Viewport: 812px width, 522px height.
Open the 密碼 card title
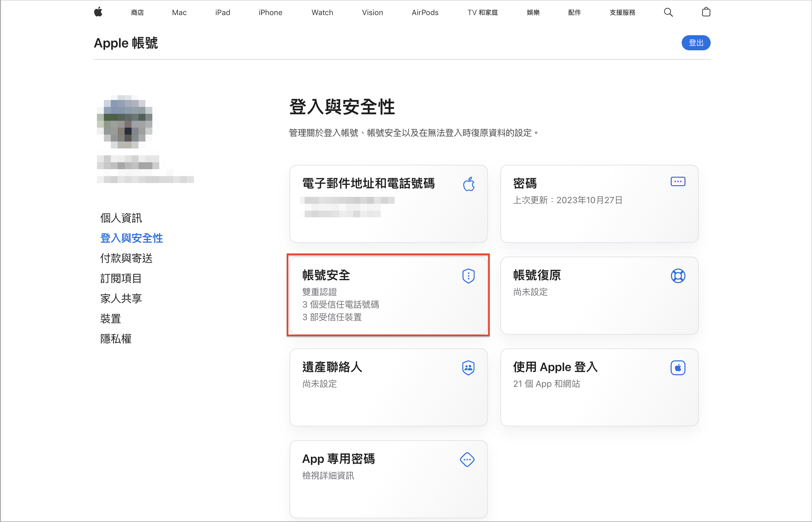click(525, 183)
